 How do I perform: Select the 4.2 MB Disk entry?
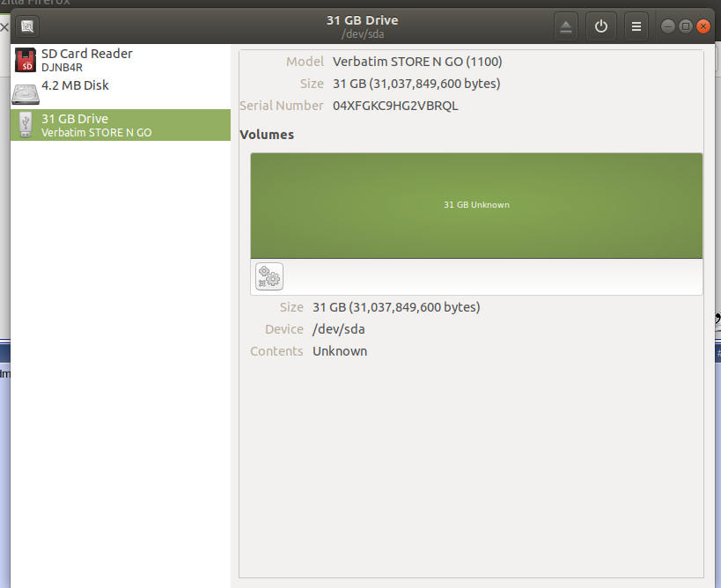(x=121, y=92)
